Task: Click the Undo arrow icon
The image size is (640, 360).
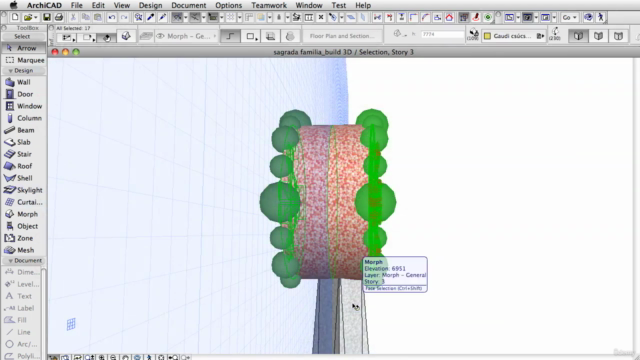Action: pos(111,17)
